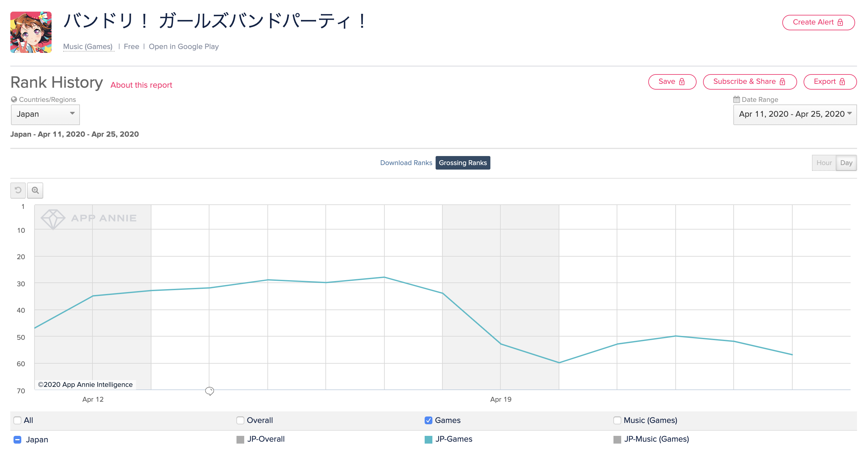The width and height of the screenshot is (868, 461).
Task: Click the lock icon in the Save button
Action: pyautogui.click(x=682, y=82)
